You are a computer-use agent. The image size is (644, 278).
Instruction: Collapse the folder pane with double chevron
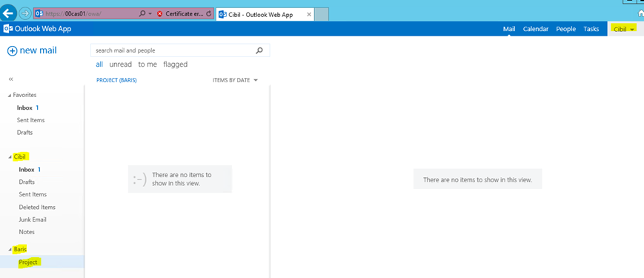[x=10, y=79]
